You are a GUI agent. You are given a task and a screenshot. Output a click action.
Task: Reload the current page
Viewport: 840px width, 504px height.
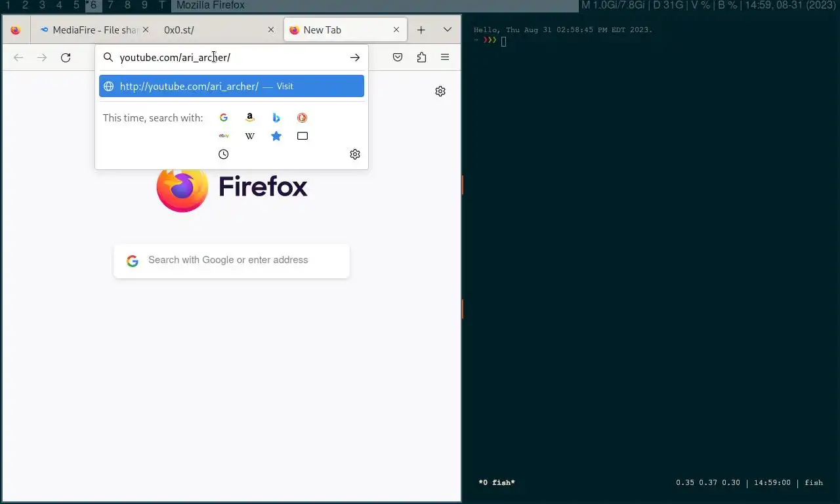[66, 58]
